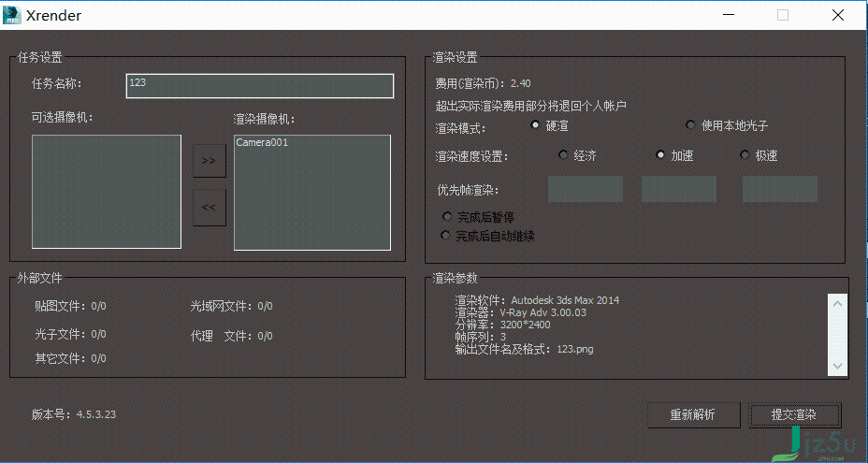This screenshot has width=868, height=463.
Task: Click the up arrow of 渲染参数 scrollbar
Action: (x=837, y=303)
